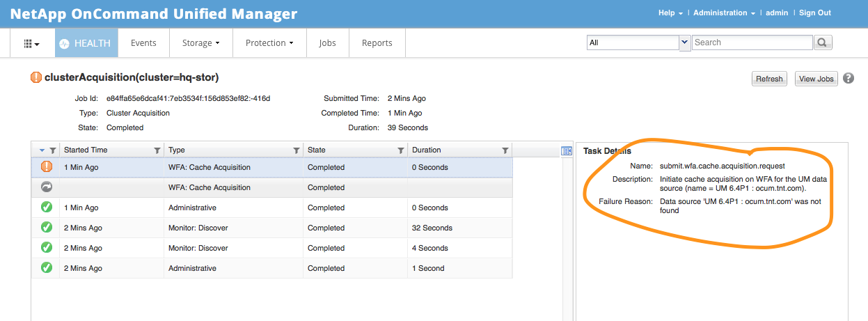
Task: Click the Sign Out link
Action: click(814, 13)
